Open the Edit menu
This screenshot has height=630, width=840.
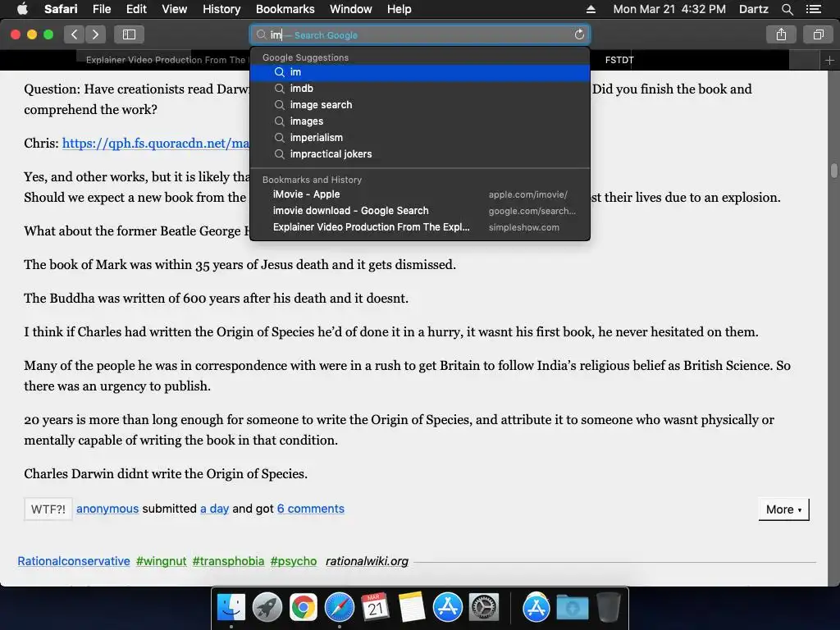click(136, 9)
